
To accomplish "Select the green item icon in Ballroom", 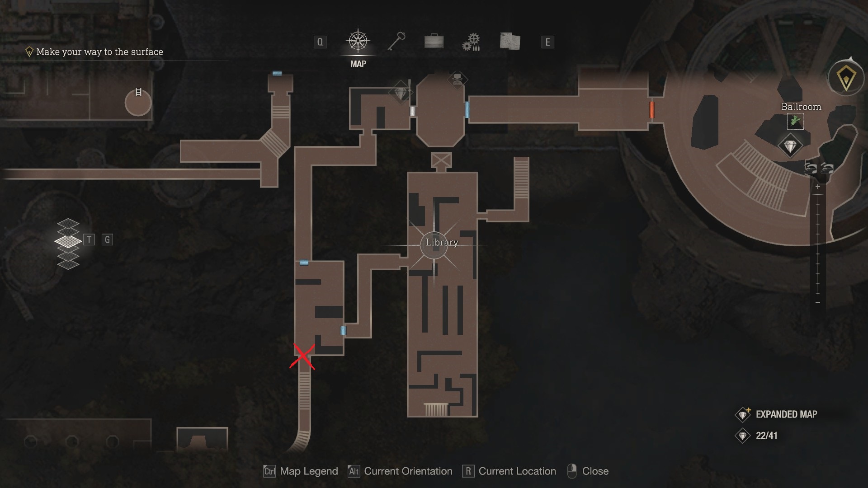I will (795, 122).
